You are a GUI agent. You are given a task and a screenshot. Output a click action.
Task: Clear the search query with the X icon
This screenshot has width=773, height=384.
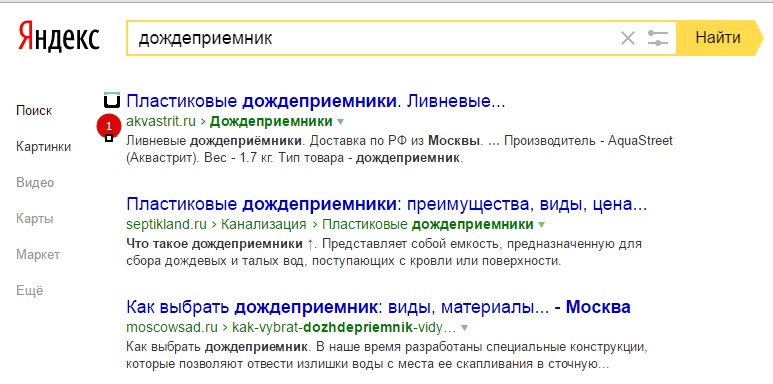pos(628,38)
